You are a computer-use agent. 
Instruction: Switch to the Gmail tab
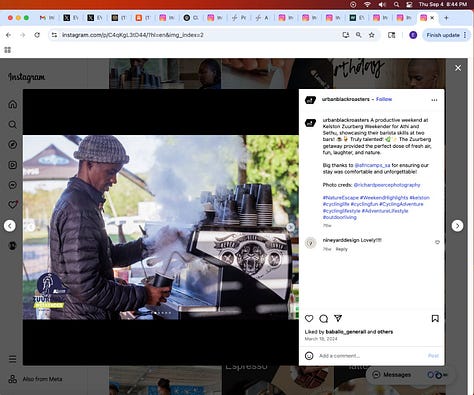[x=47, y=18]
